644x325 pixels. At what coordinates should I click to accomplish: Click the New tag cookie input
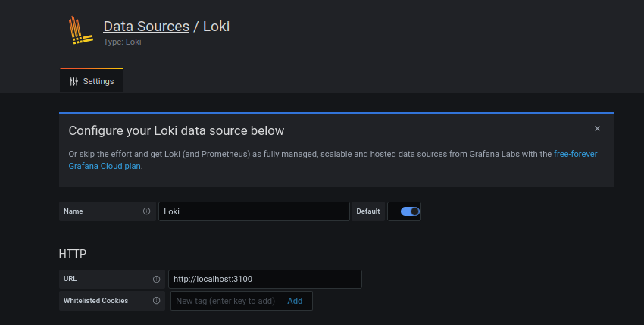226,301
